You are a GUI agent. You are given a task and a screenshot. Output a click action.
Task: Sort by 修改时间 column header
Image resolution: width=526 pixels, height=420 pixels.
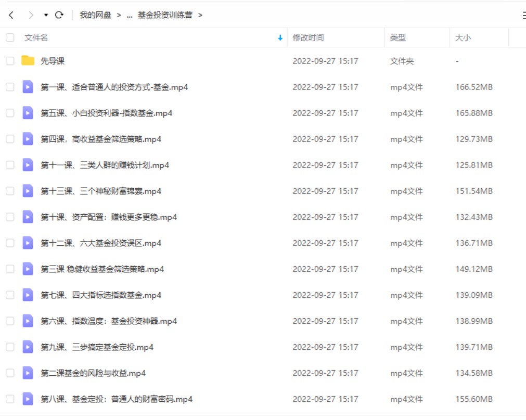coord(309,37)
